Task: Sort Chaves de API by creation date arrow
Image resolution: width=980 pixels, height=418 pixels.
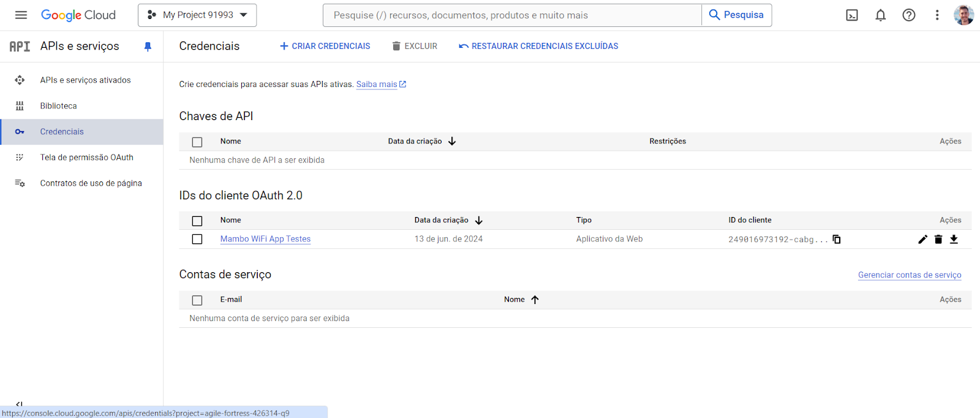Action: [x=452, y=142]
